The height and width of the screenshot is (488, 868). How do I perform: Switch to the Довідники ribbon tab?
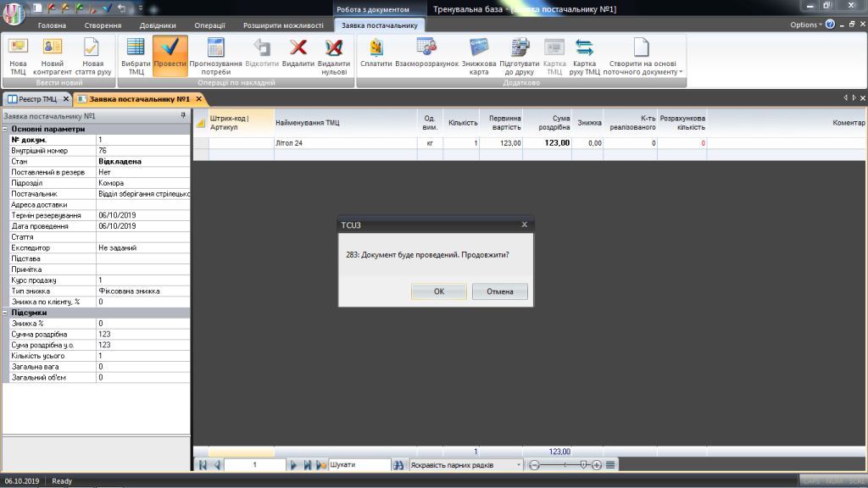click(x=157, y=25)
